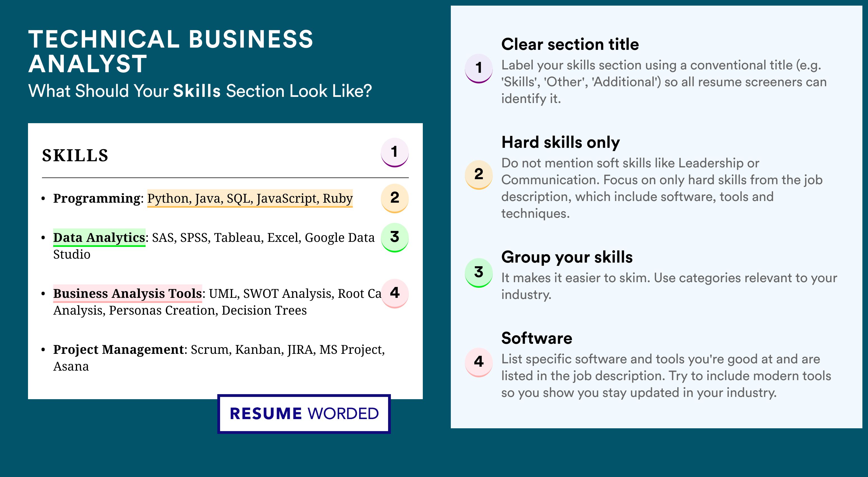Click the Project Management bullet label
Screen dimensions: 868x477
click(x=119, y=349)
